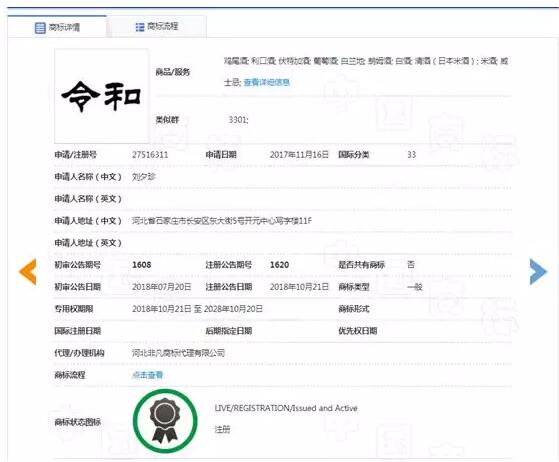Click the 商标流程 tab flow icon

140,27
